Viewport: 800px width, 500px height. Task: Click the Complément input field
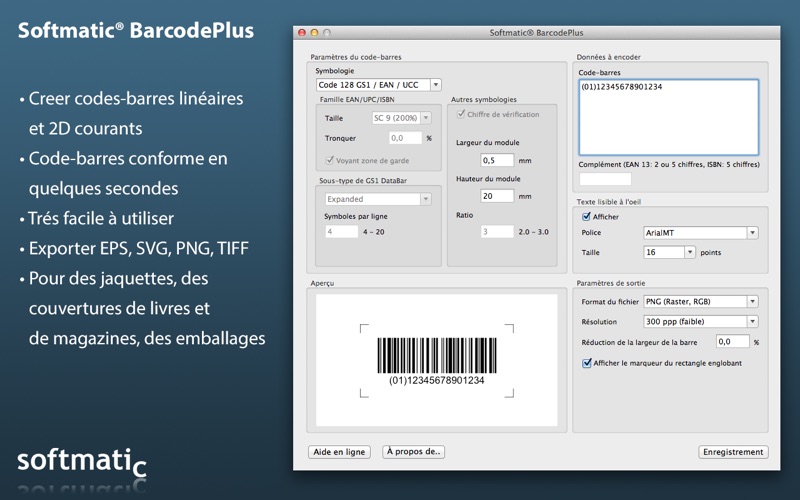605,179
